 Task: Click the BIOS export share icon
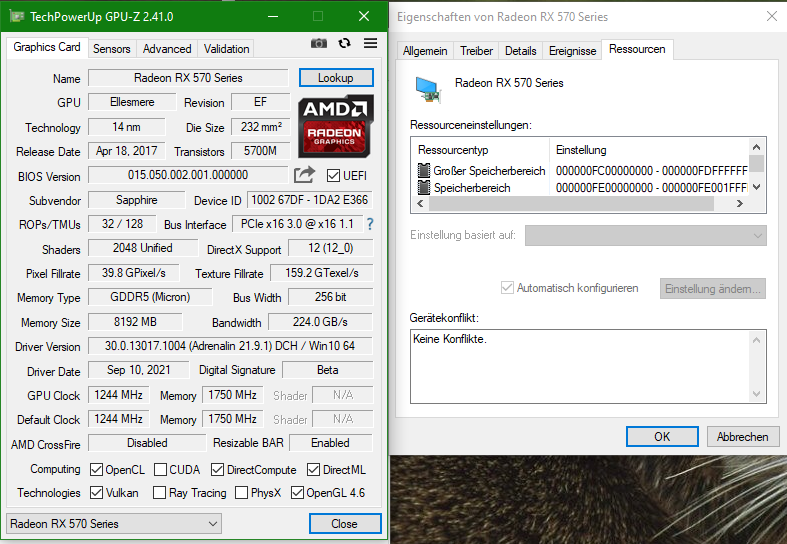pyautogui.click(x=305, y=175)
